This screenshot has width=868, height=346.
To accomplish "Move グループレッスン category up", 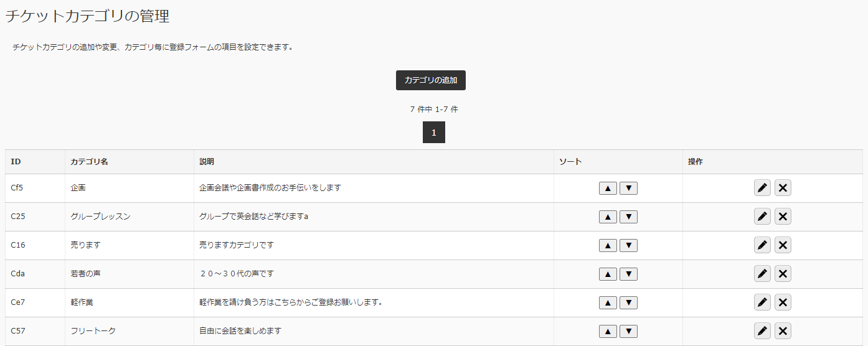I will click(608, 217).
